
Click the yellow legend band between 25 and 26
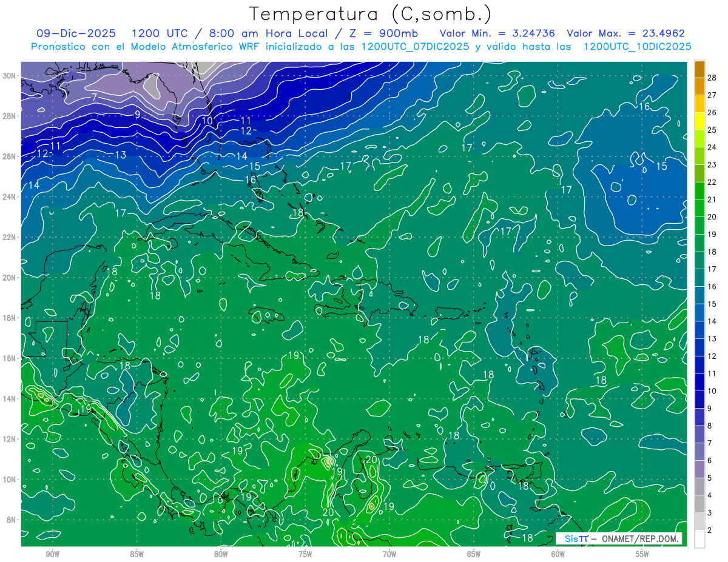point(699,121)
